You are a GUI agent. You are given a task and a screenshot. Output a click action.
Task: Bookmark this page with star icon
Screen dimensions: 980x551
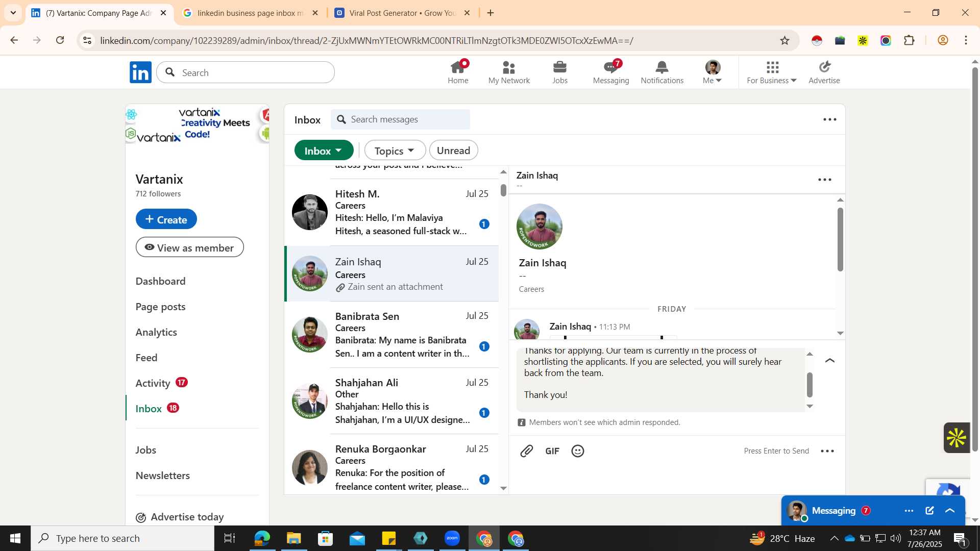(785, 40)
